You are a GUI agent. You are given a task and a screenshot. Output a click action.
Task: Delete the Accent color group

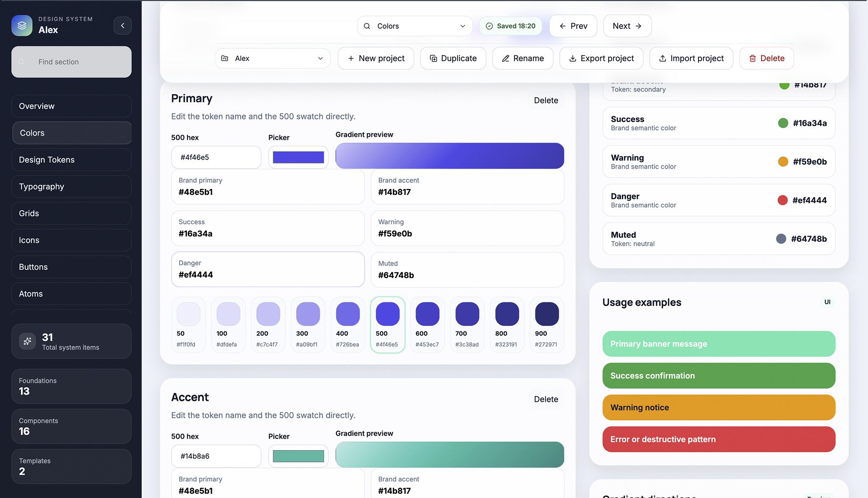[546, 399]
